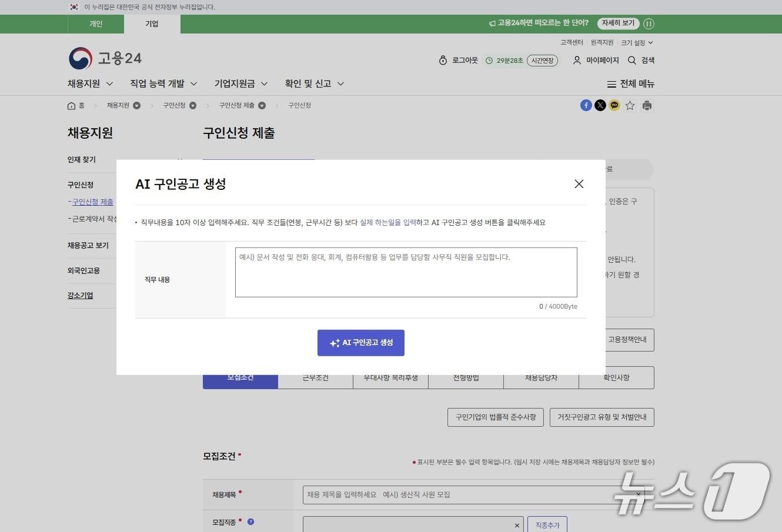Image resolution: width=782 pixels, height=532 pixels.
Task: Click the Facebook share icon
Action: (x=586, y=105)
